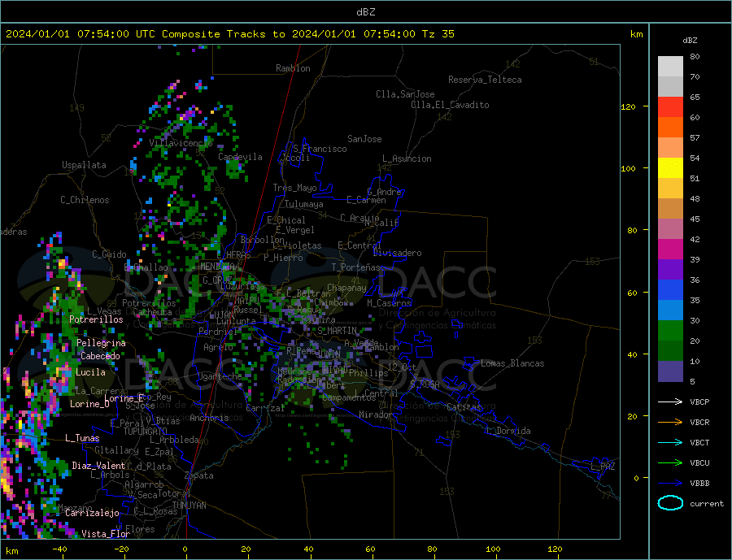Click the Composite Tracks timestamp header
Image resolution: width=732 pixels, height=560 pixels.
click(x=229, y=33)
